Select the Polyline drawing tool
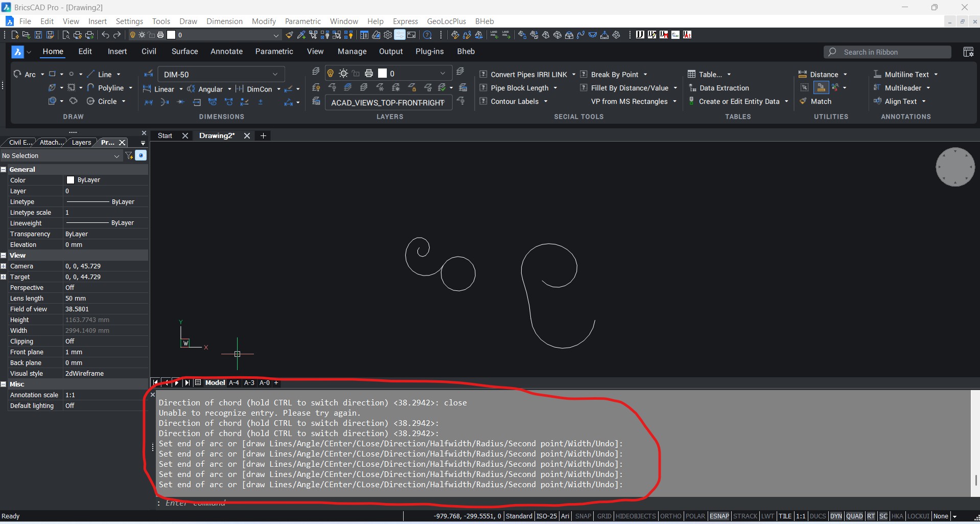This screenshot has width=980, height=524. pos(110,88)
